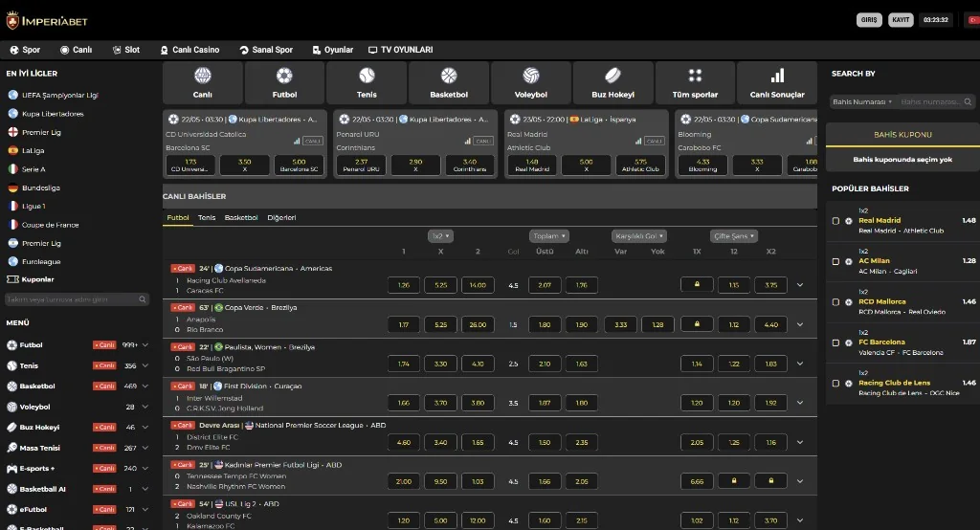Open Serie A in top leagues
This screenshot has height=530, width=980.
26,169
